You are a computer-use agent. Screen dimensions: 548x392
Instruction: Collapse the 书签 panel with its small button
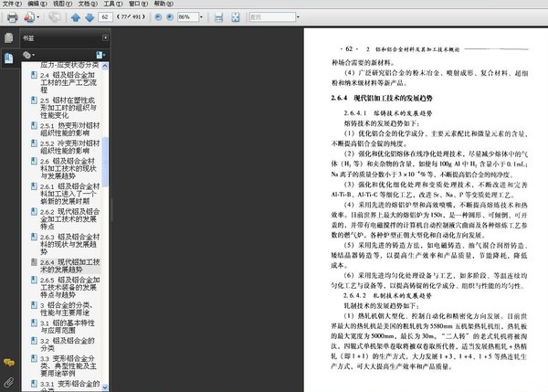(x=105, y=37)
